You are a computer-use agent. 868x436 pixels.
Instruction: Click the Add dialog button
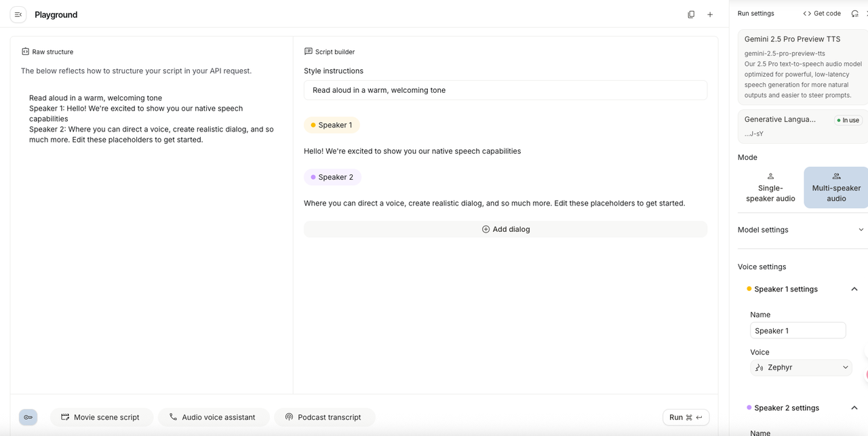(505, 229)
